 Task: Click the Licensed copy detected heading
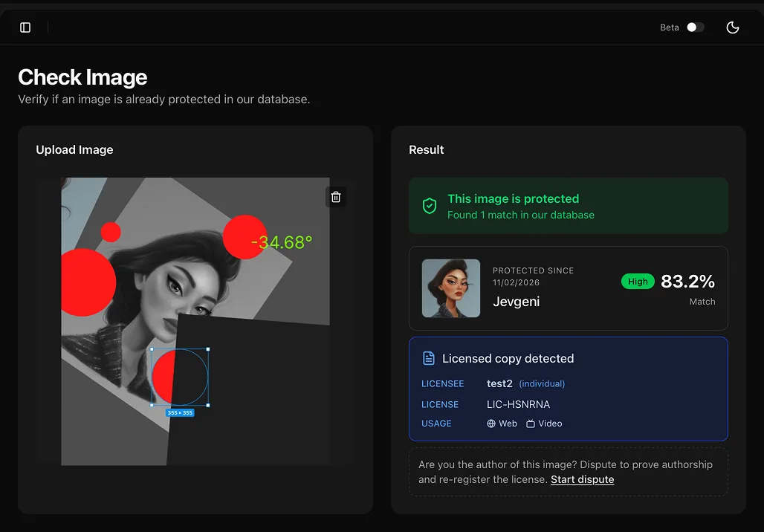click(508, 359)
